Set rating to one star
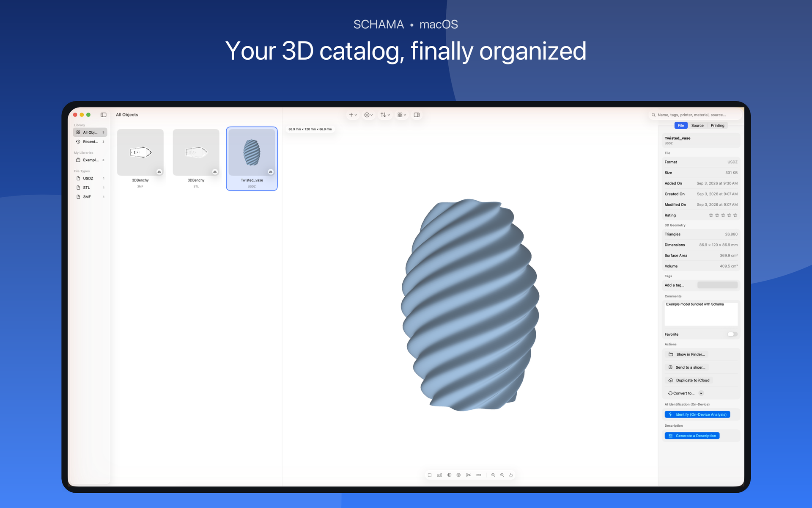The image size is (812, 508). tap(711, 215)
